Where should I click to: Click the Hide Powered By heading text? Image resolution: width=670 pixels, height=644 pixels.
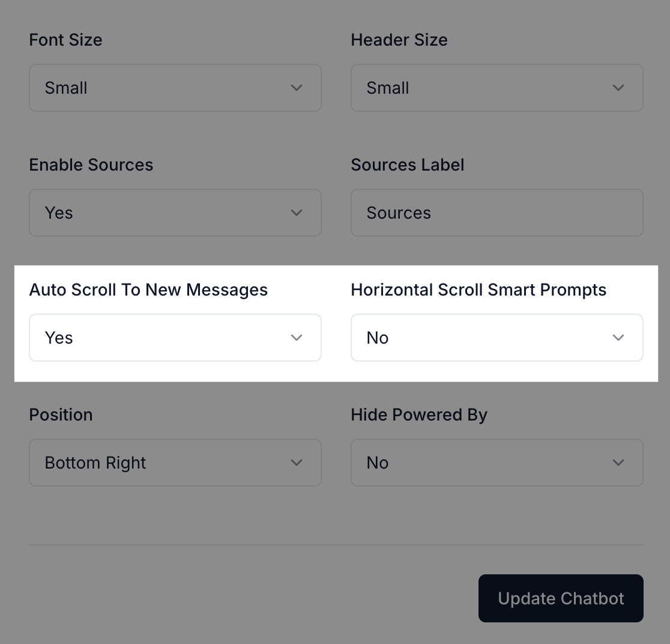[x=418, y=415]
